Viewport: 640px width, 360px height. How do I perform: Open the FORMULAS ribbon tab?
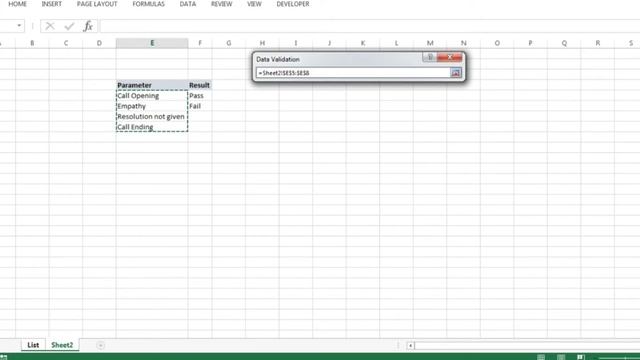[149, 4]
